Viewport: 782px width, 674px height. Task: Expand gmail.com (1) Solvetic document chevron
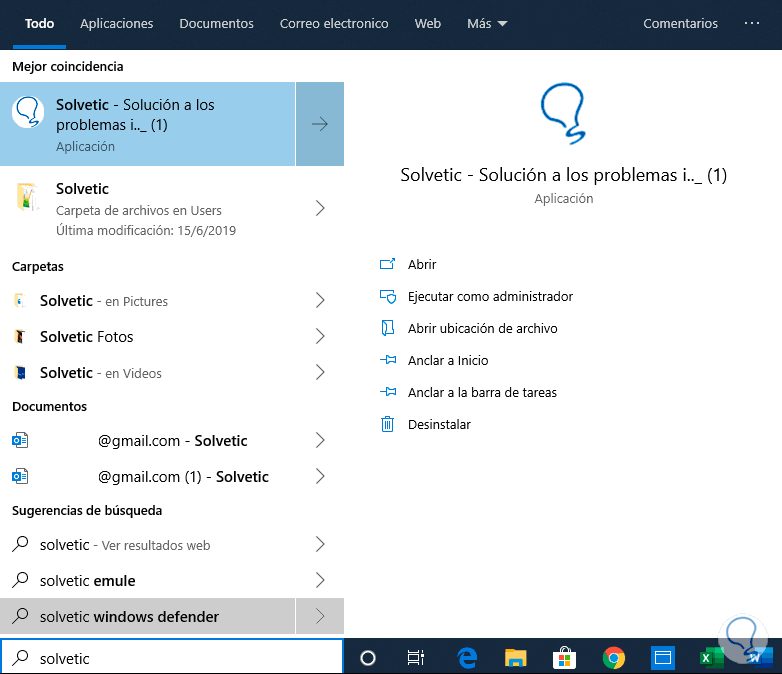[x=320, y=476]
